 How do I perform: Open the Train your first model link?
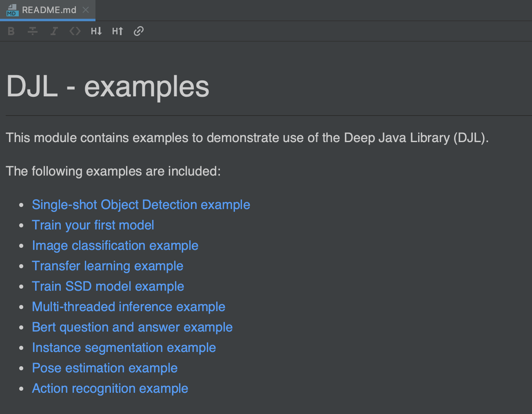[93, 225]
